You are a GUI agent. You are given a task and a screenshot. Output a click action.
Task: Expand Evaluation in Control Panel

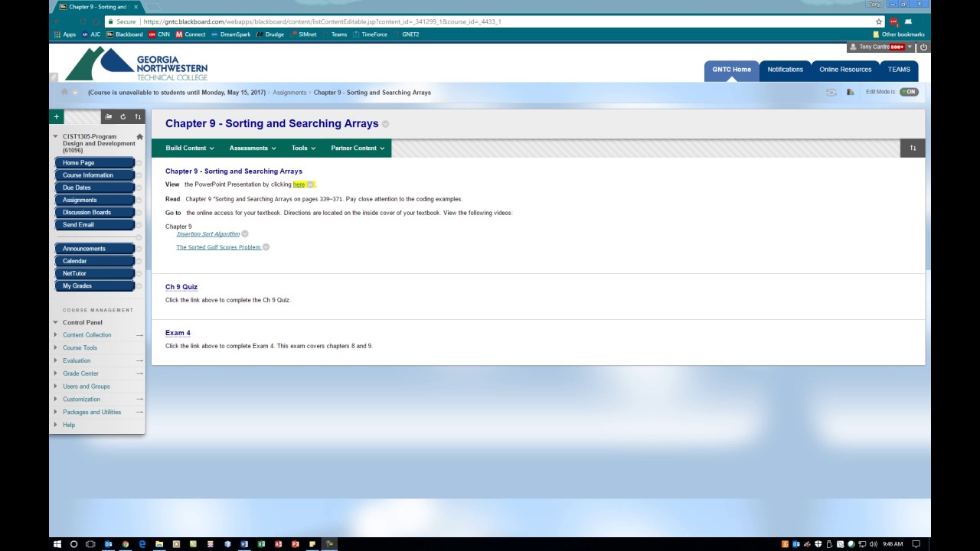point(55,360)
